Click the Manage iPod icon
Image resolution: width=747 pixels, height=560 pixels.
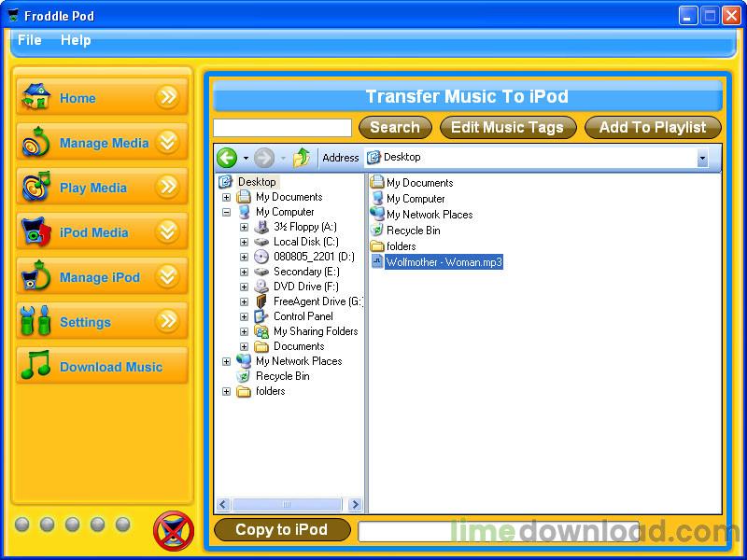(36, 276)
